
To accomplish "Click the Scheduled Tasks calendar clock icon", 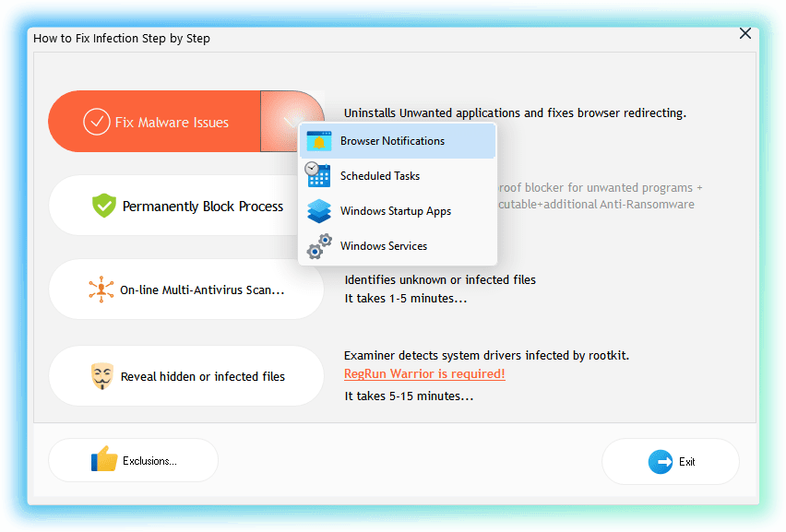I will 318,175.
